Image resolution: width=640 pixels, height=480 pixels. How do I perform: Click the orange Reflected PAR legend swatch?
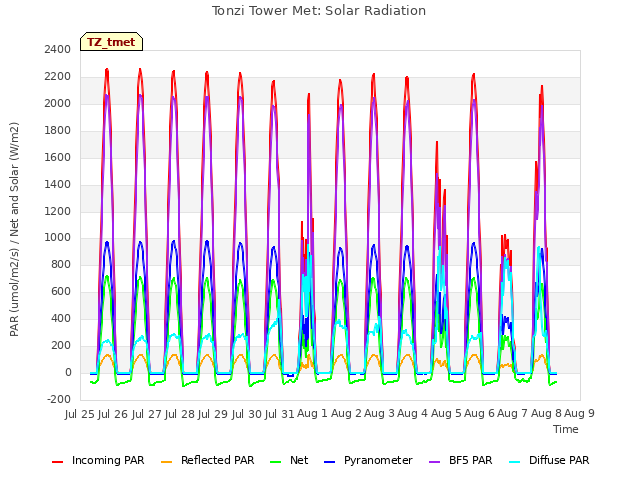click(x=167, y=462)
